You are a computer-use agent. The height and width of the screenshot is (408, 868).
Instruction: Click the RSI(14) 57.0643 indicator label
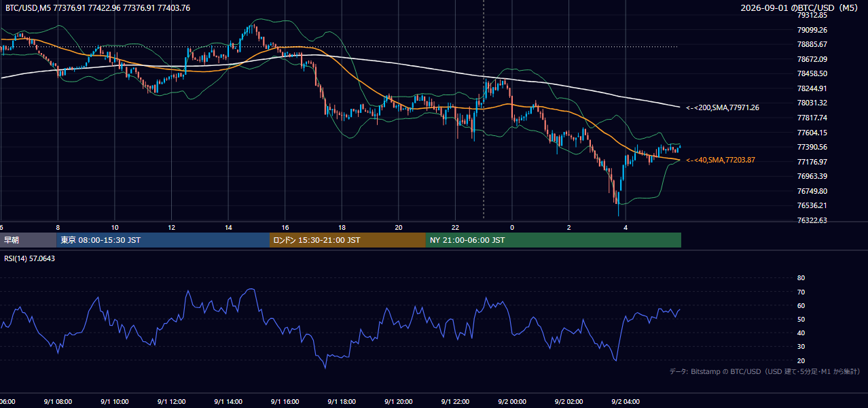pyautogui.click(x=30, y=258)
